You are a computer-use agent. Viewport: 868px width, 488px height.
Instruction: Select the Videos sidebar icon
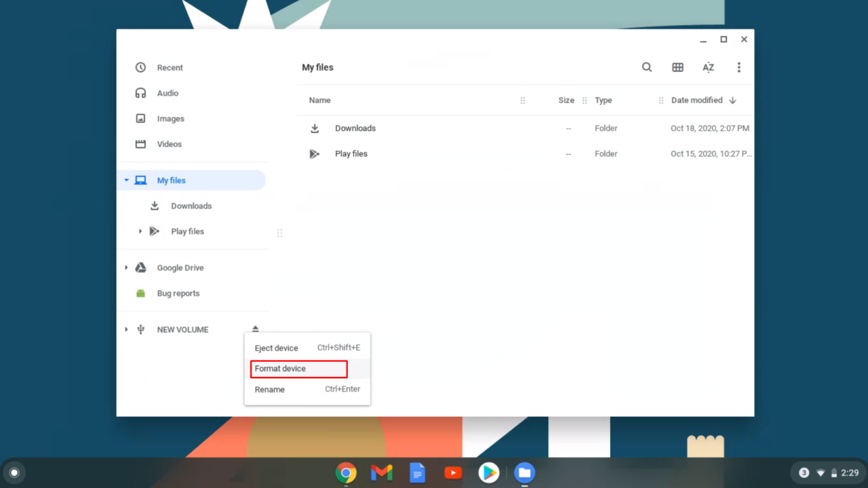click(x=140, y=144)
